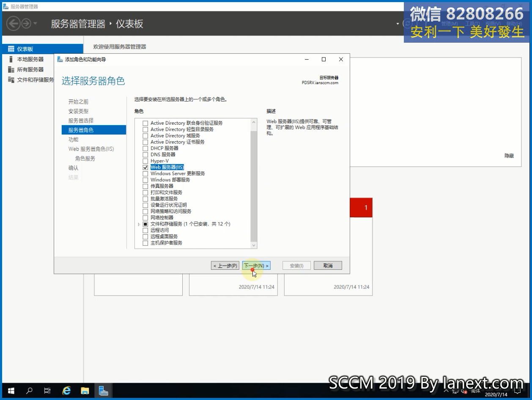Screen dimensions: 532x400
Task: Check Windows 部署服务 role
Action: point(145,180)
